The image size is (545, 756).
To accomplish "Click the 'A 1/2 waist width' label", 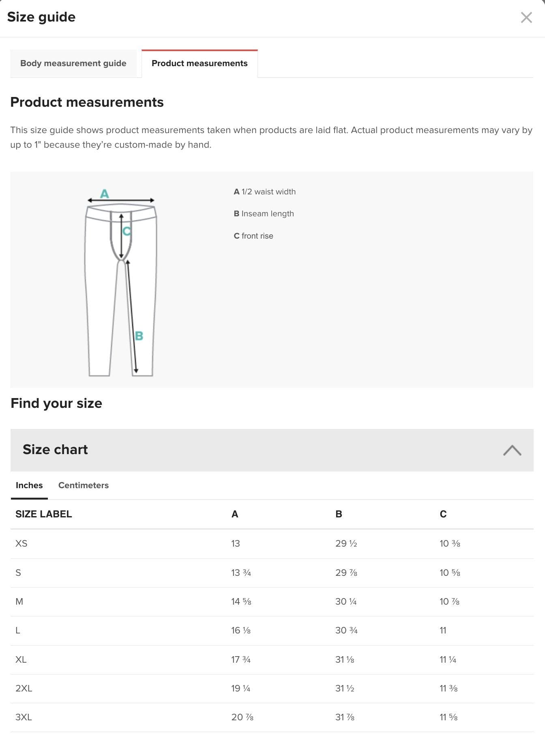I will pyautogui.click(x=264, y=191).
